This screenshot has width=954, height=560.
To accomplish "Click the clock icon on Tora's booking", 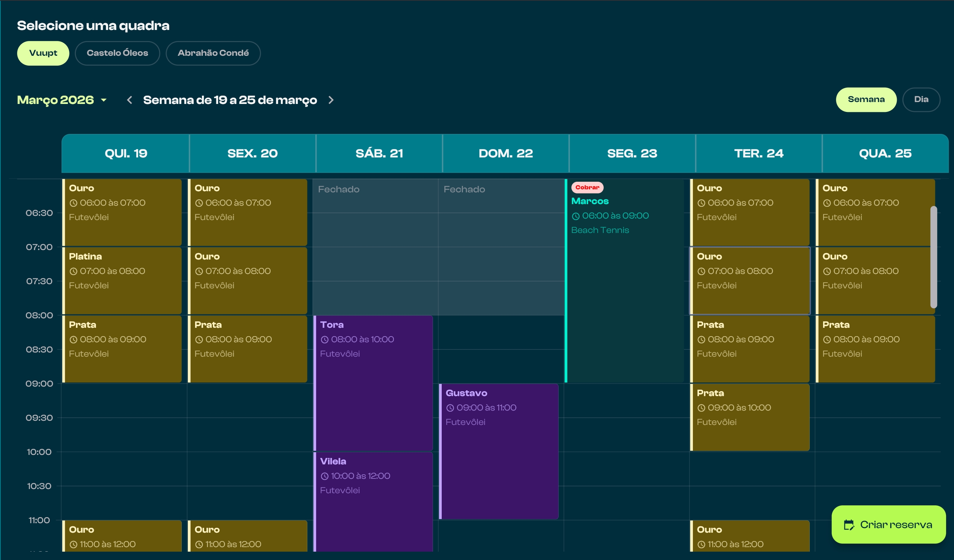I will point(324,340).
